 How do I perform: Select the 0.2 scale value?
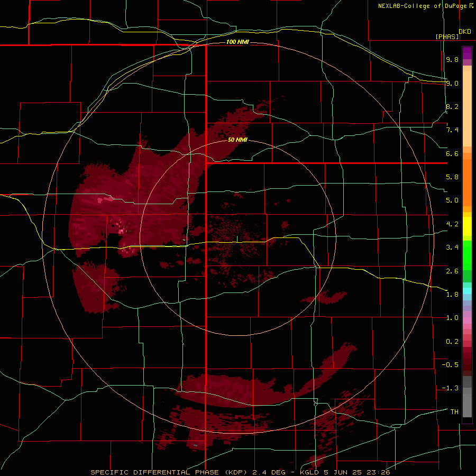(452, 342)
